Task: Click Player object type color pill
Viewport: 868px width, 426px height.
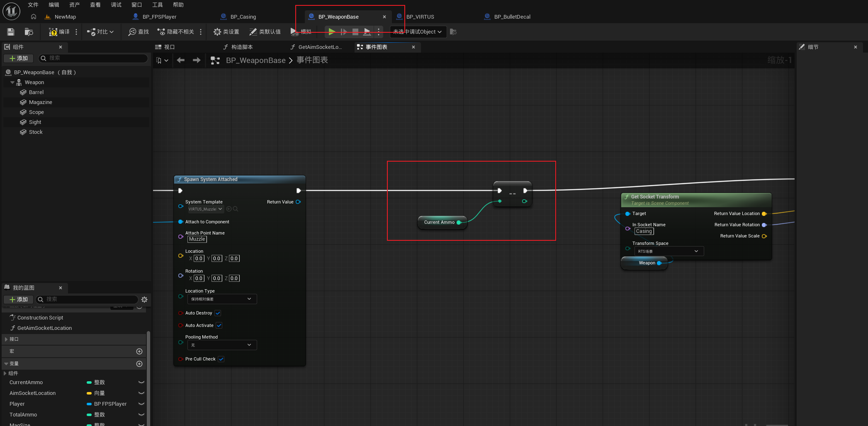Action: point(89,404)
